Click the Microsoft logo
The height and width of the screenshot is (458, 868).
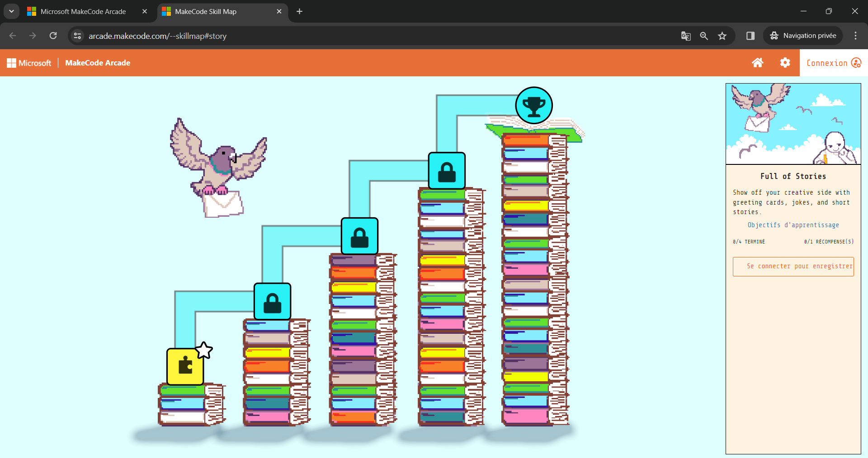coord(29,63)
